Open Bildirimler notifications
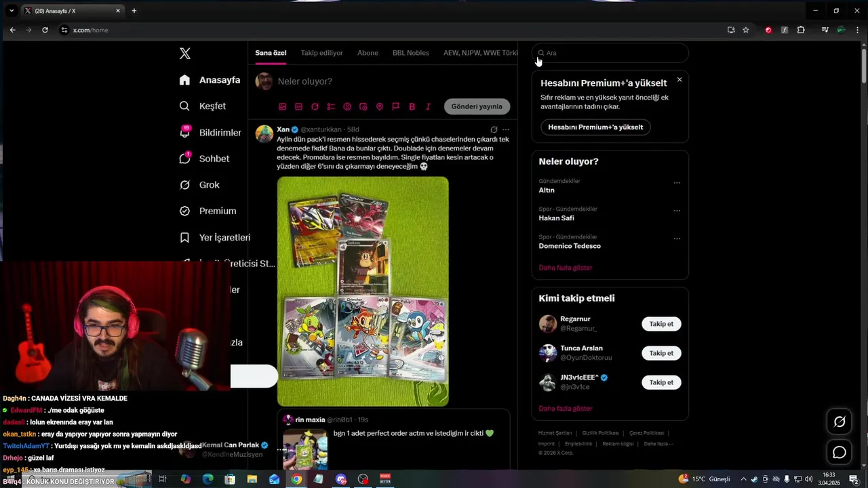 (x=210, y=132)
